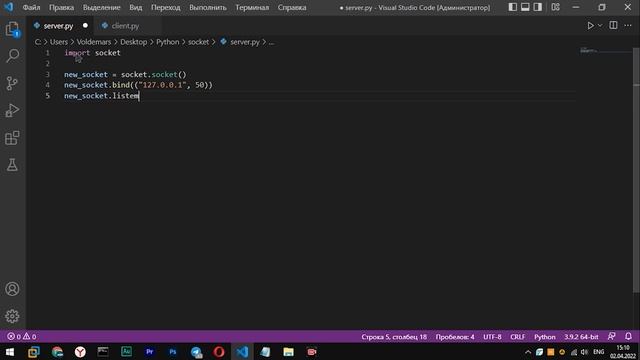Switch to the client.py tab
This screenshot has height=360, width=640.
coord(125,26)
